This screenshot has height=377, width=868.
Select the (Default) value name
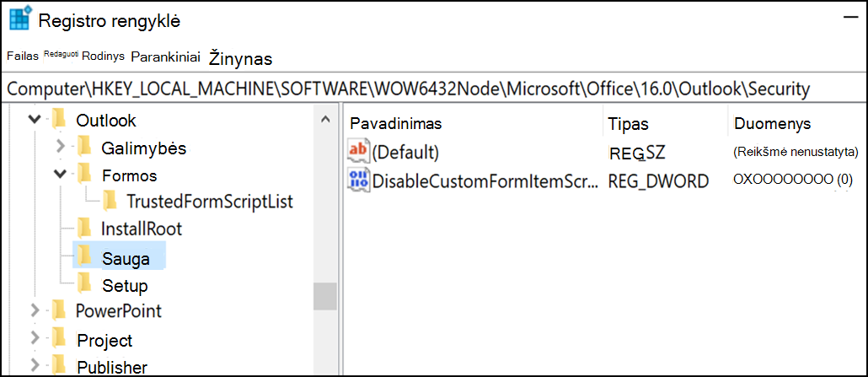tap(405, 153)
